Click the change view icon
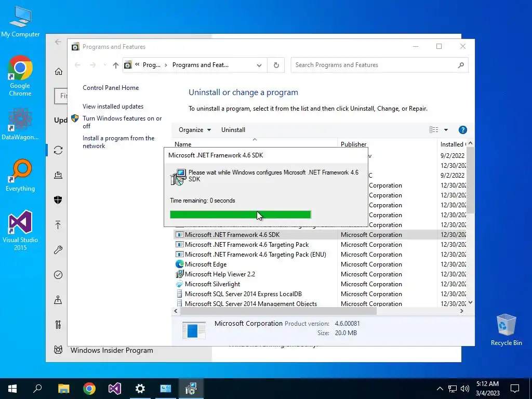 tap(434, 129)
